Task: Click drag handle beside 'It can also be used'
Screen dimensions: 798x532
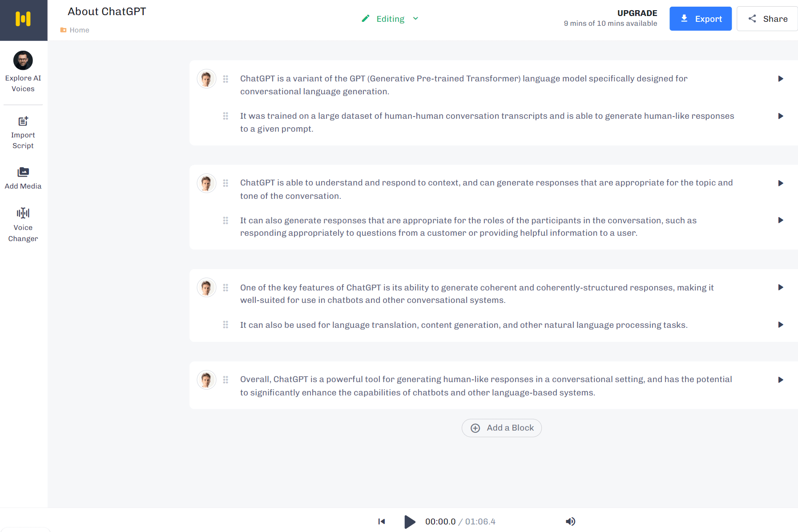Action: pyautogui.click(x=226, y=325)
